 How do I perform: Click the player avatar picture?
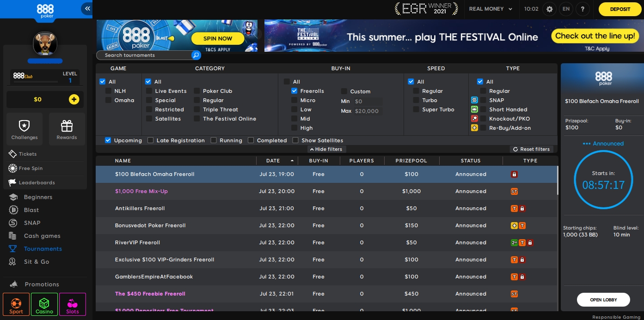click(45, 44)
